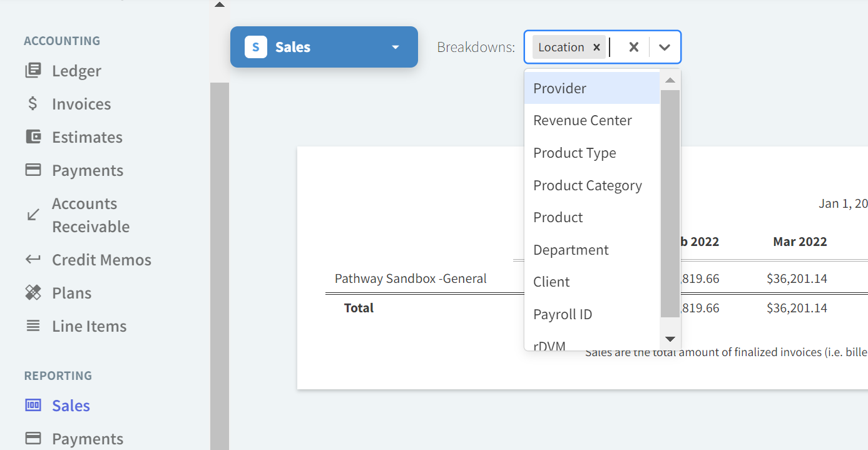Click the Estimates wallet icon
The image size is (868, 450).
click(33, 137)
